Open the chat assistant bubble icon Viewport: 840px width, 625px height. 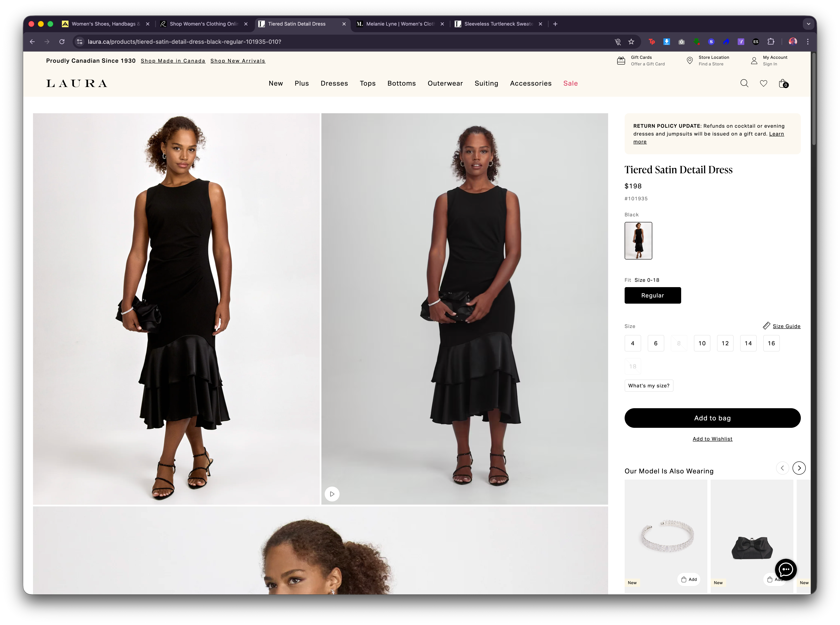[786, 570]
